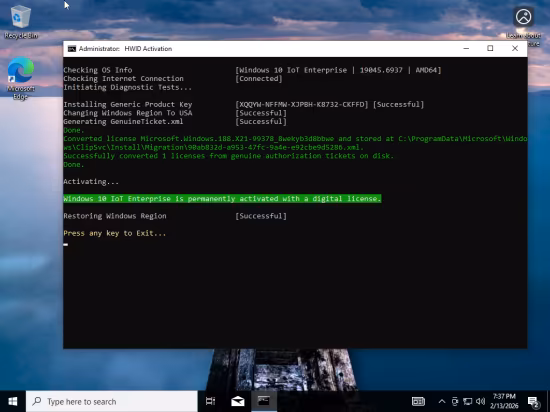This screenshot has height=412, width=550.
Task: Open the touch keyboard tray icon
Action: click(x=418, y=401)
